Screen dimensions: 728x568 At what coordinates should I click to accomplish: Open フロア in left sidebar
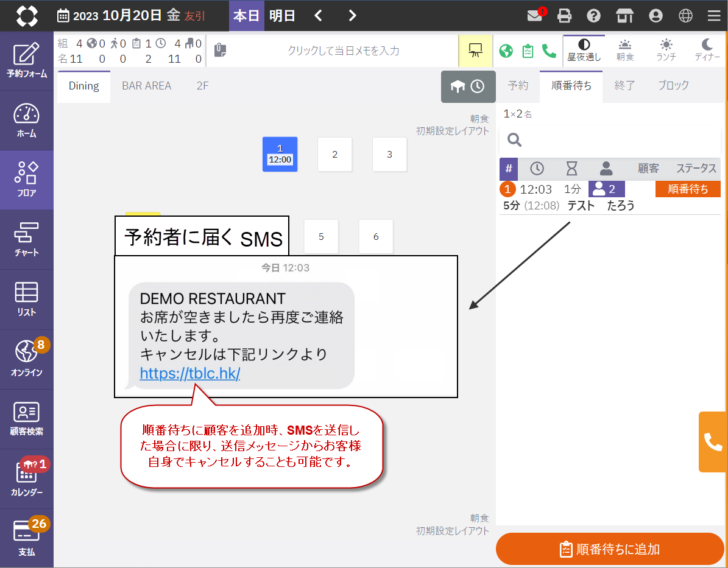tap(27, 180)
